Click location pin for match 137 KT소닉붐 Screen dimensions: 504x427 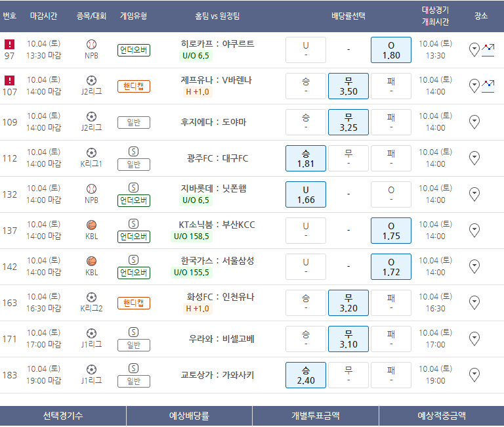[475, 230]
